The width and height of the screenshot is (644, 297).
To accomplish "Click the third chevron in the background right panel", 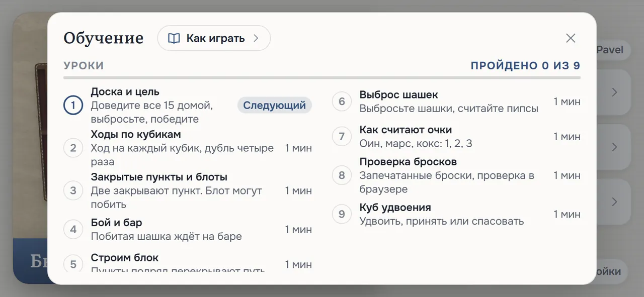I will click(x=614, y=202).
